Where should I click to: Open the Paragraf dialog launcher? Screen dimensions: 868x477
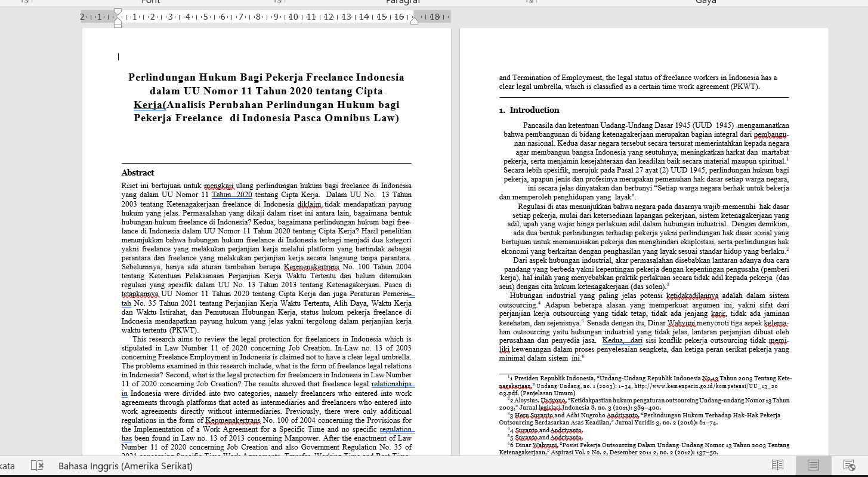(530, 2)
